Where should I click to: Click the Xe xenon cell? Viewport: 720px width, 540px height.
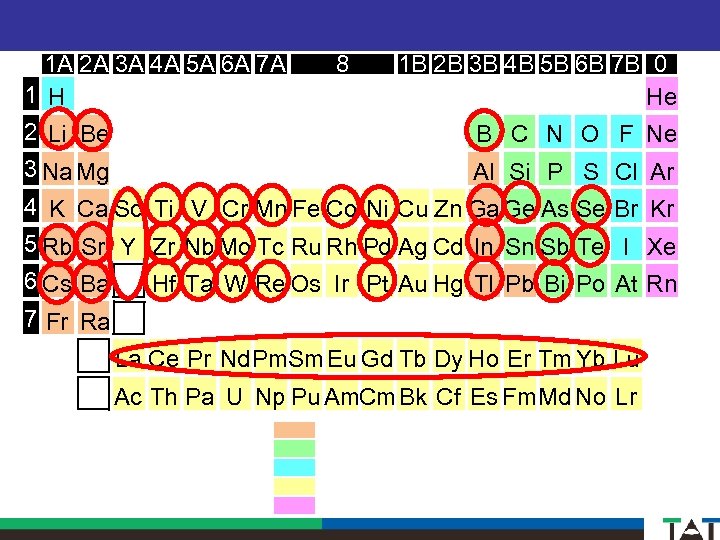click(662, 243)
